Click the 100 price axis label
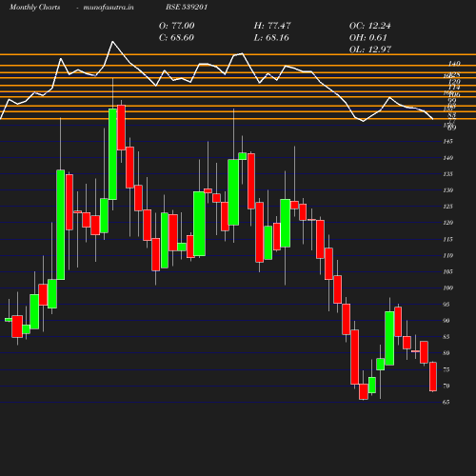Image resolution: width=476 pixels, height=476 pixels. coord(447,288)
